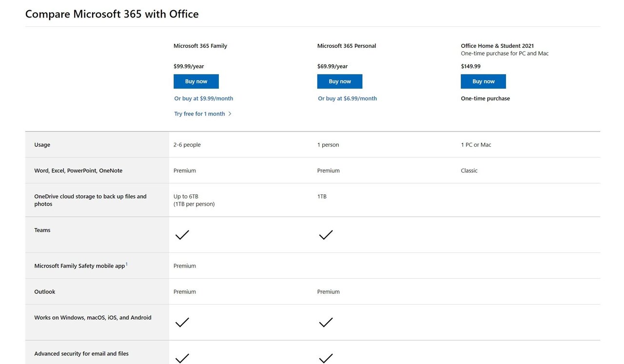624x364 pixels.
Task: Click the Teams checkmark under Microsoft 365 Personal
Action: tap(326, 235)
